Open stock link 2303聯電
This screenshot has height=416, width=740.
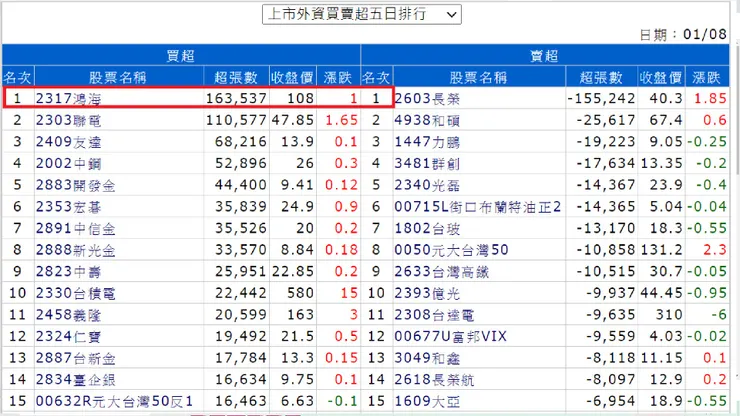(68, 120)
